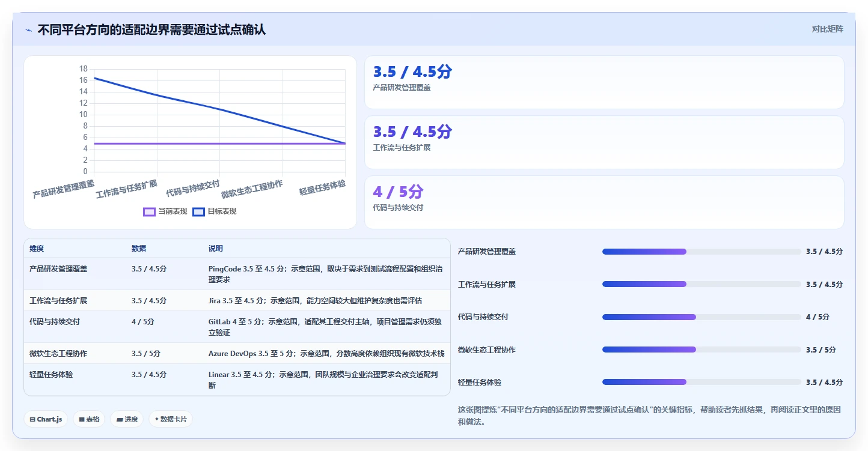Select the 进度 chip

(127, 419)
